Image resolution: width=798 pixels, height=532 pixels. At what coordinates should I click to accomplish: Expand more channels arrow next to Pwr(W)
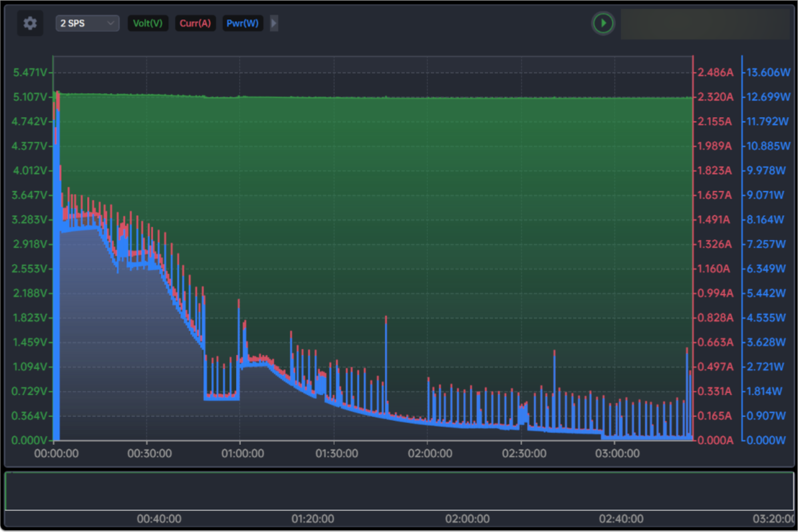[274, 23]
